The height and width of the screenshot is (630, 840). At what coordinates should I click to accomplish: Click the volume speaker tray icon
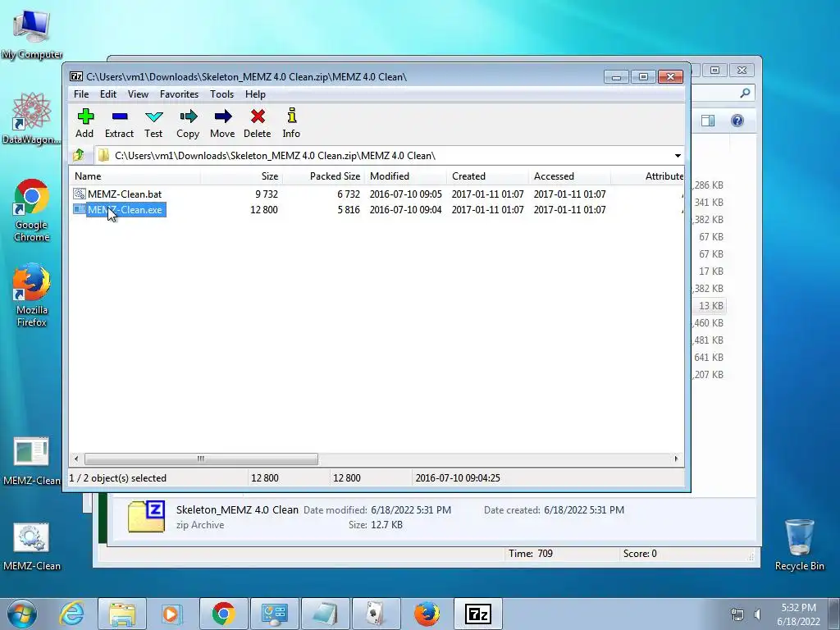(x=757, y=614)
